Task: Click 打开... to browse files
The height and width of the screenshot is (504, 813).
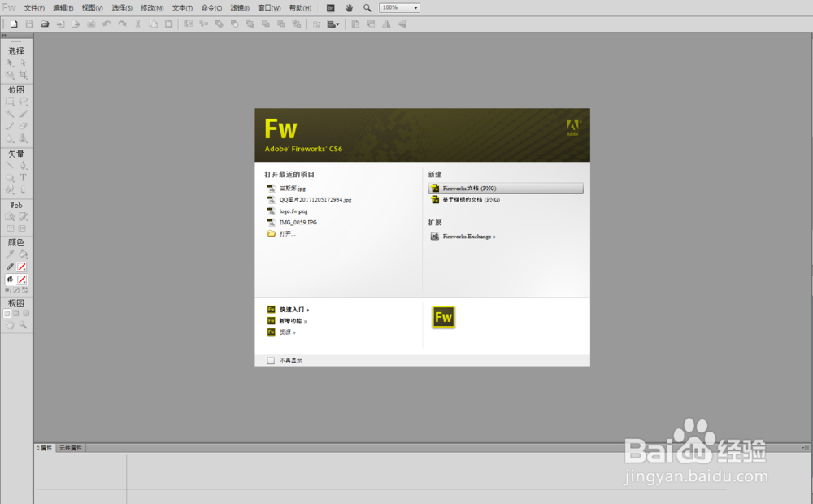Action: click(x=281, y=234)
